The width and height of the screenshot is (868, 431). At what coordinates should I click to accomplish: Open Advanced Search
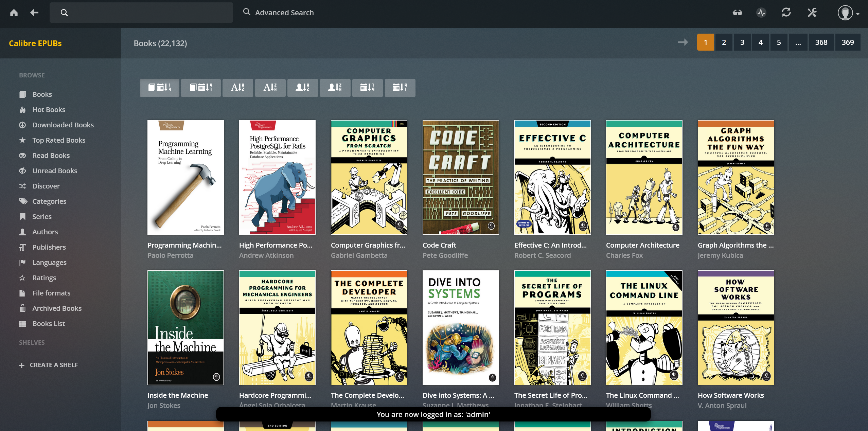click(279, 13)
